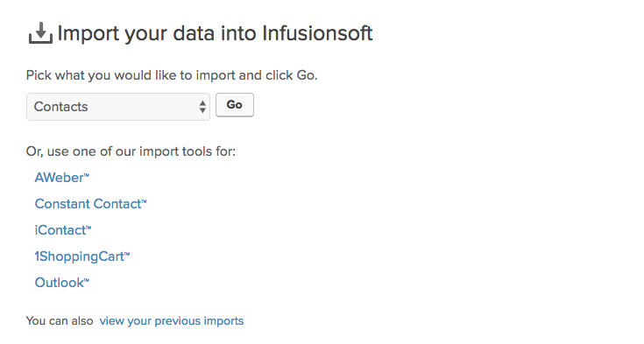
Task: Open the view your previous imports link
Action: [172, 321]
